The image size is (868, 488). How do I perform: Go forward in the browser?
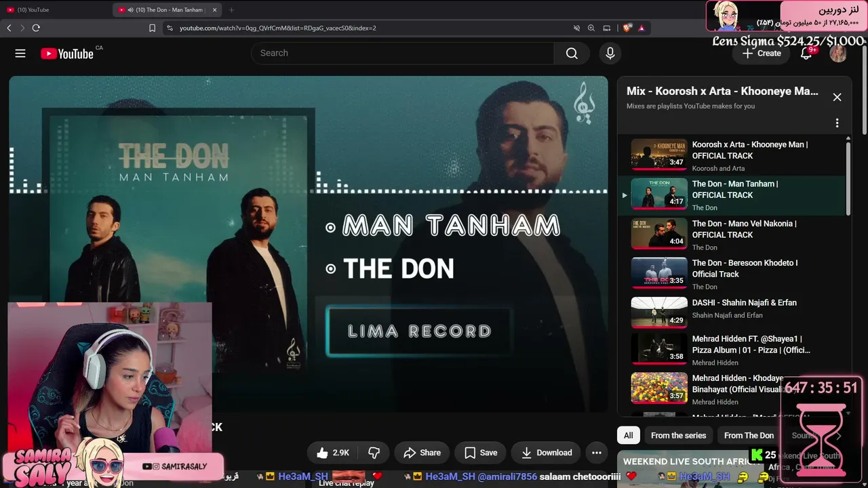tap(22, 28)
